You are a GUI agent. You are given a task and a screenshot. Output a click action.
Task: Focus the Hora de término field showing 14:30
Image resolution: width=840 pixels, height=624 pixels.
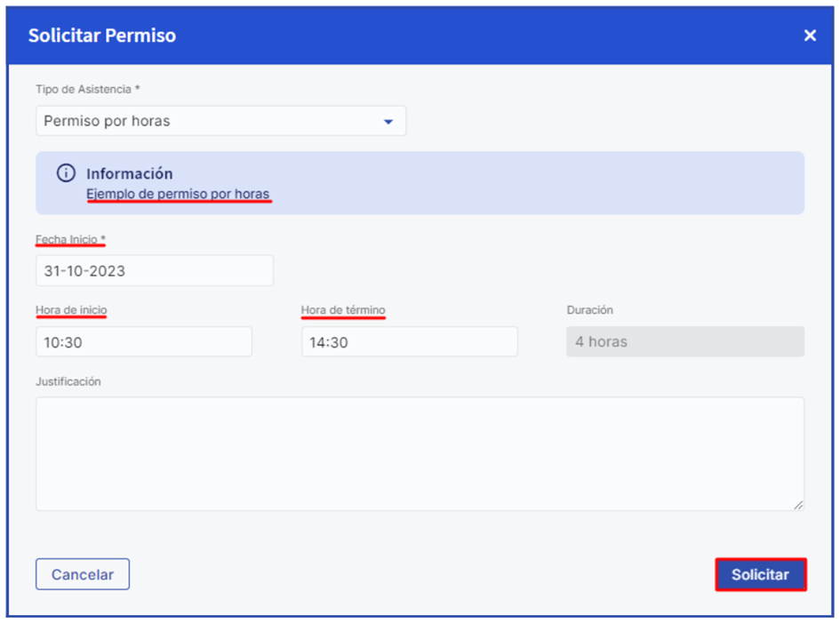pos(409,341)
